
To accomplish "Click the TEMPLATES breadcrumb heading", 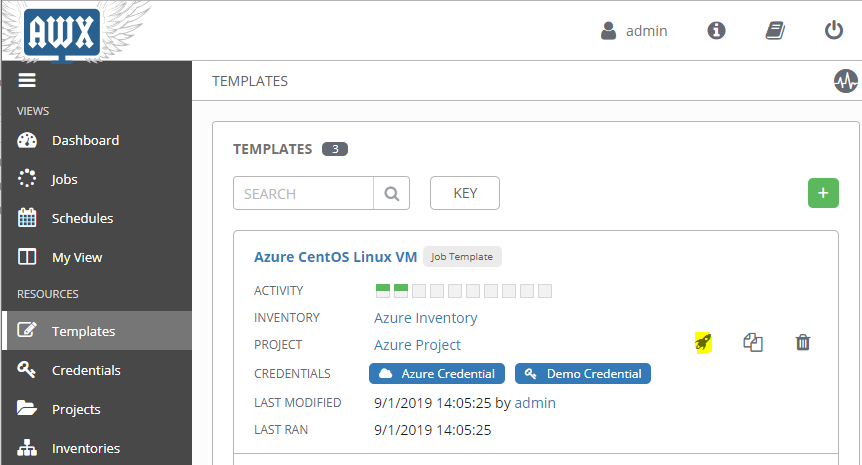I will [250, 81].
